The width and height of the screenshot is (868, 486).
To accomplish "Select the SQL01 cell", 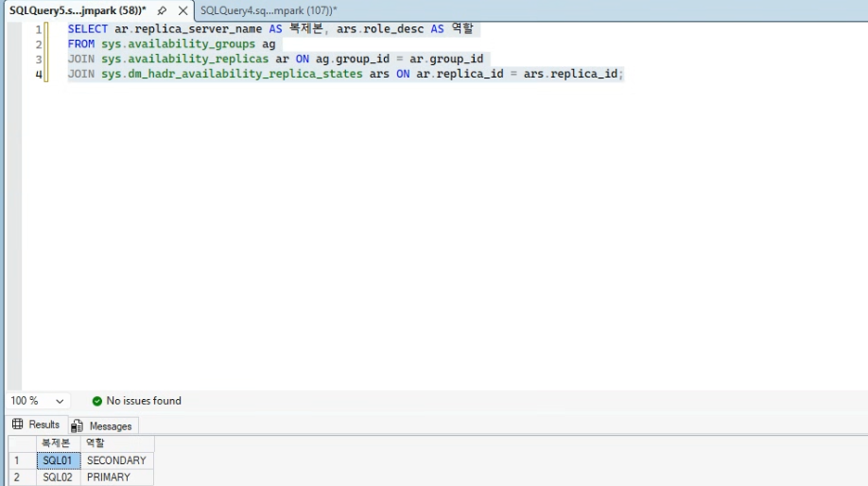I will pyautogui.click(x=58, y=460).
